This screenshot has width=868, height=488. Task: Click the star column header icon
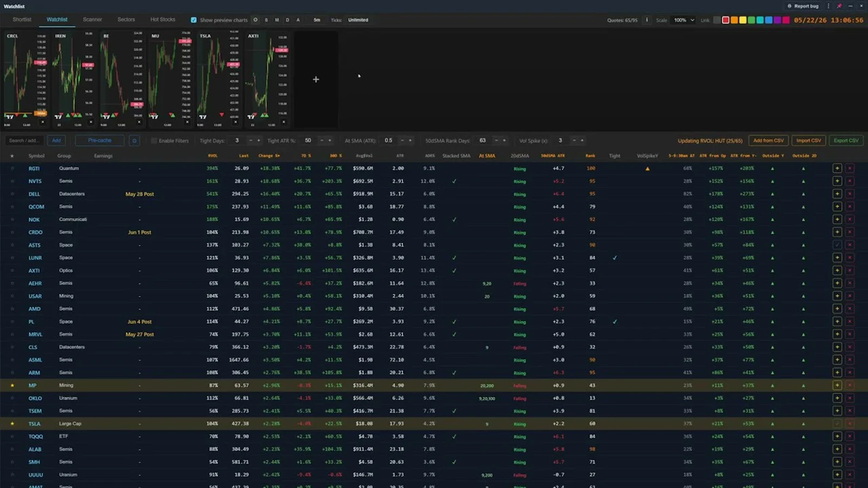click(x=12, y=156)
